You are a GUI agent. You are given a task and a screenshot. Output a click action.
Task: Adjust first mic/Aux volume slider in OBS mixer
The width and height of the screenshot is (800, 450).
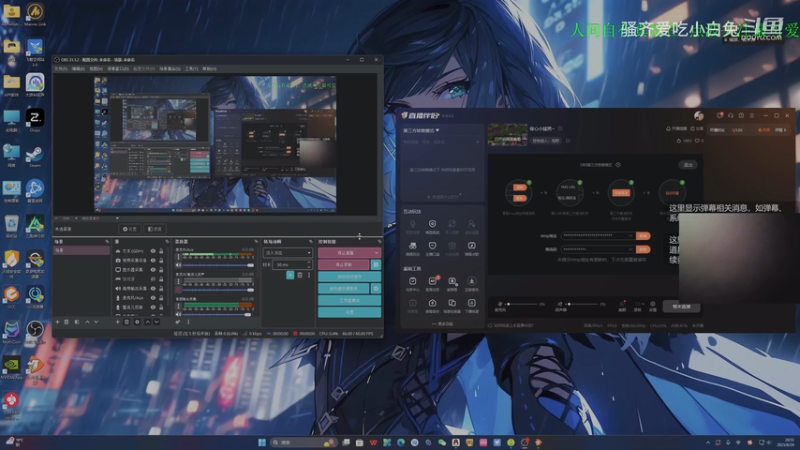[218, 265]
